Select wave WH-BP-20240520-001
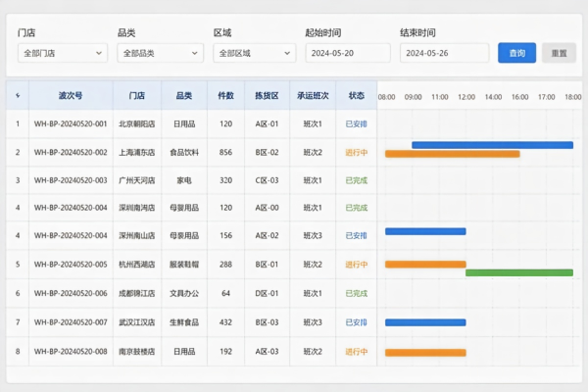 tap(71, 123)
